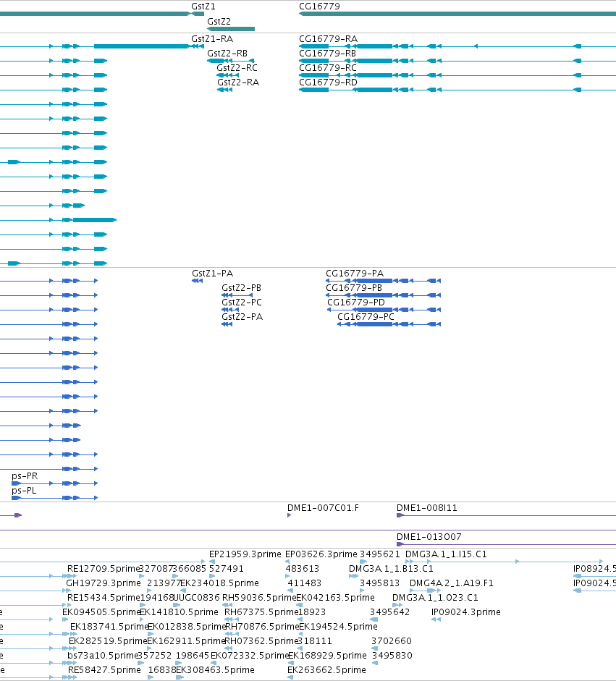Select EST RH59036.5prime
616x681 pixels.
pos(259,598)
